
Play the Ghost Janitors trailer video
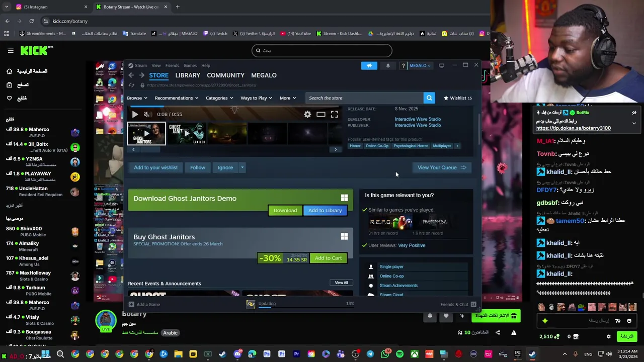point(135,114)
